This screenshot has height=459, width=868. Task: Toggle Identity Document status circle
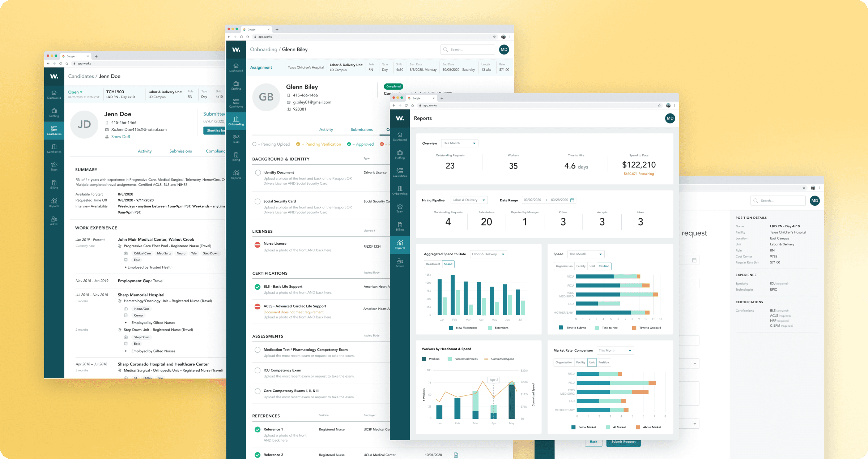(x=258, y=173)
